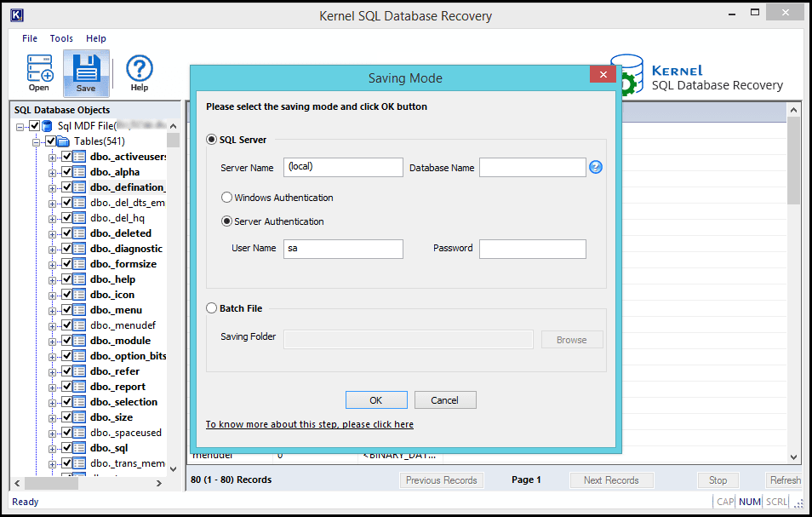
Task: Click the Previous Records button
Action: click(x=441, y=480)
